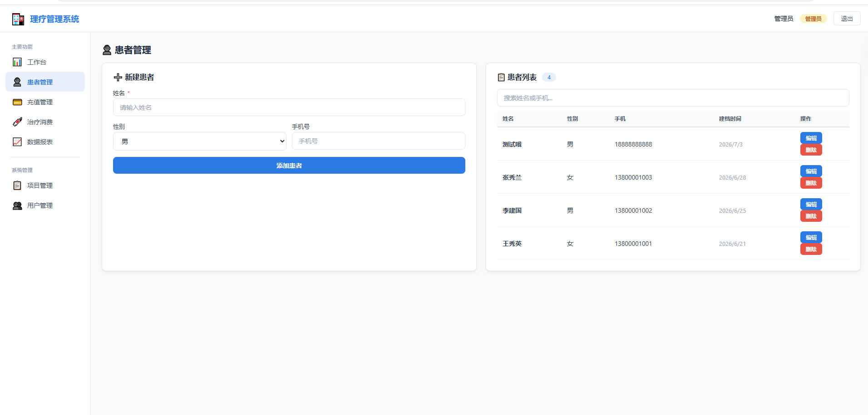Edit patient 测试哦 with 编辑 button
Screen dimensions: 868x415
[x=811, y=138]
